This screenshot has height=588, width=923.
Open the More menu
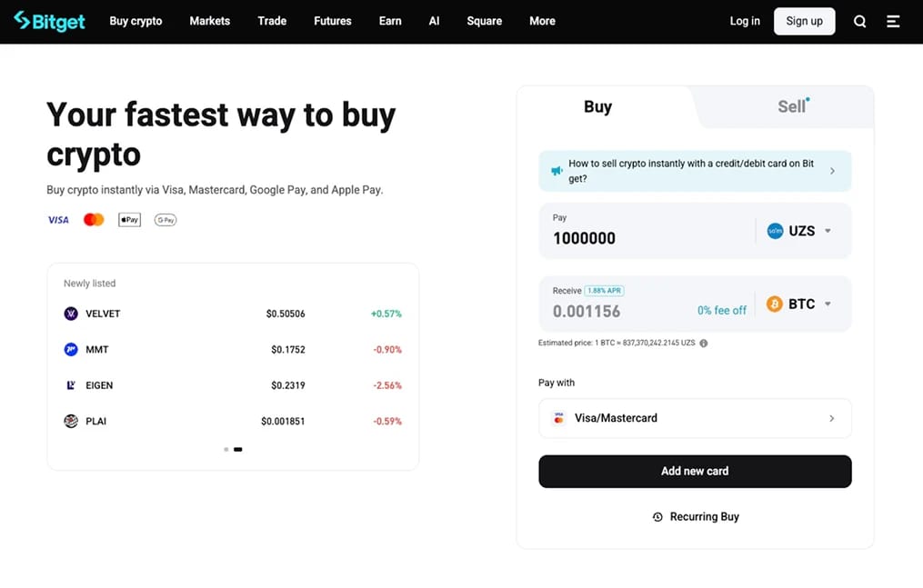542,21
